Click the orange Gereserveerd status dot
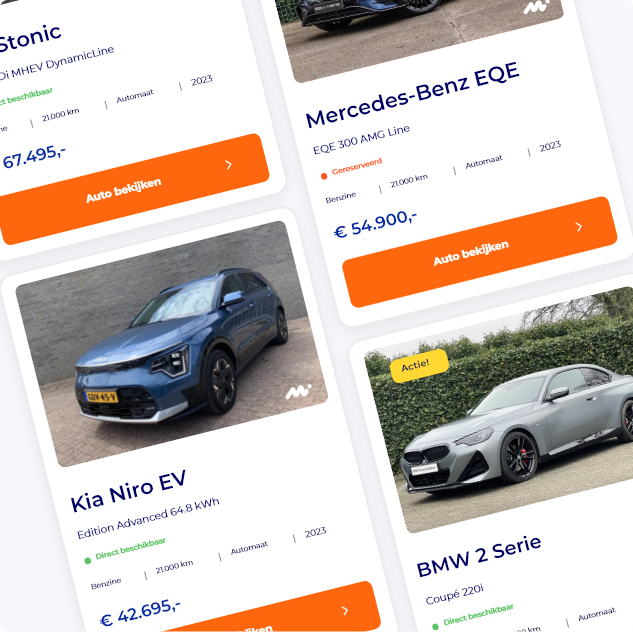 324,176
